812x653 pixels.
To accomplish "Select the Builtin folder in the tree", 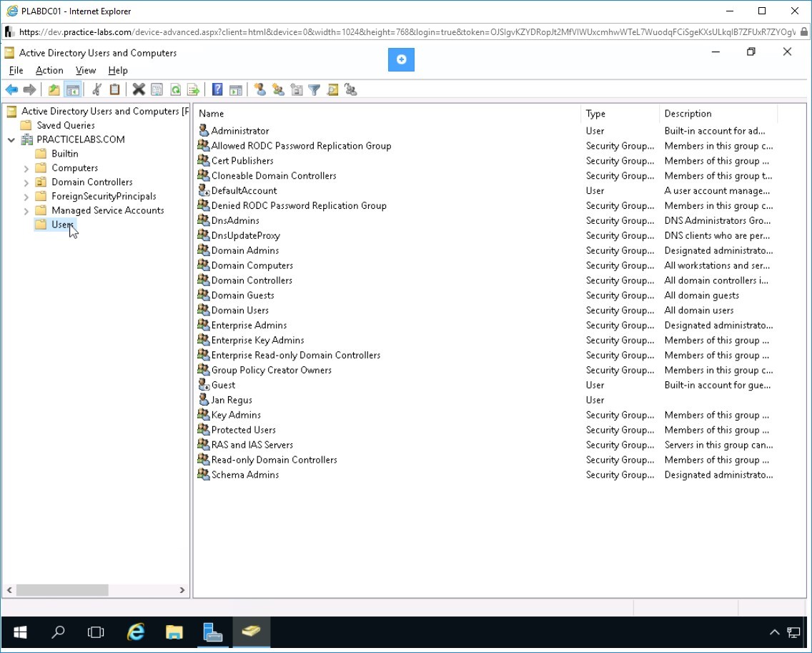I will pyautogui.click(x=65, y=154).
